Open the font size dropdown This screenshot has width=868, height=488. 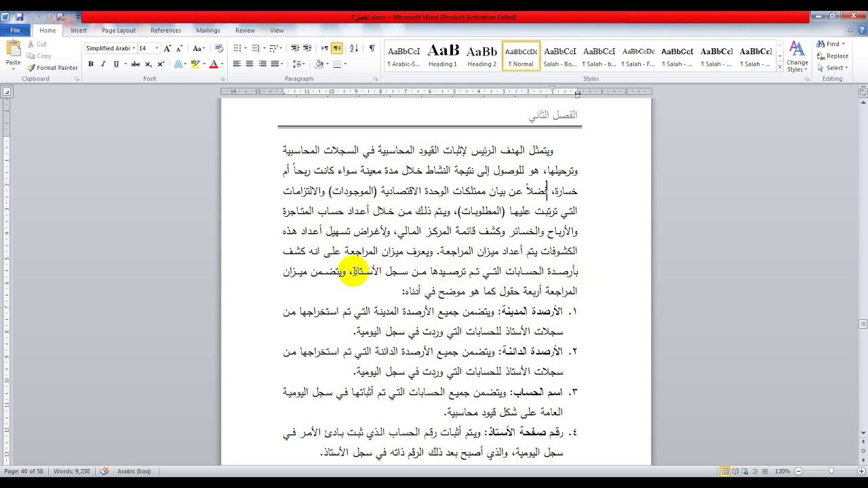157,48
